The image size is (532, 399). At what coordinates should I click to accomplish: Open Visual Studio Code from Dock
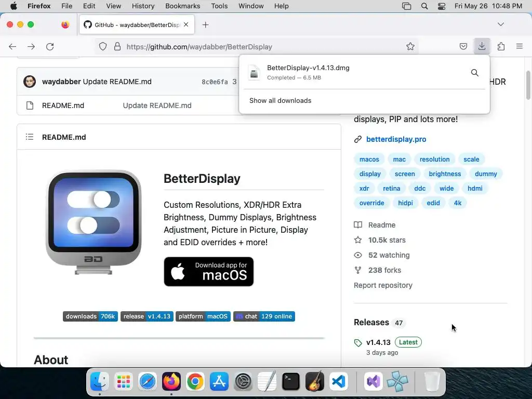(339, 381)
